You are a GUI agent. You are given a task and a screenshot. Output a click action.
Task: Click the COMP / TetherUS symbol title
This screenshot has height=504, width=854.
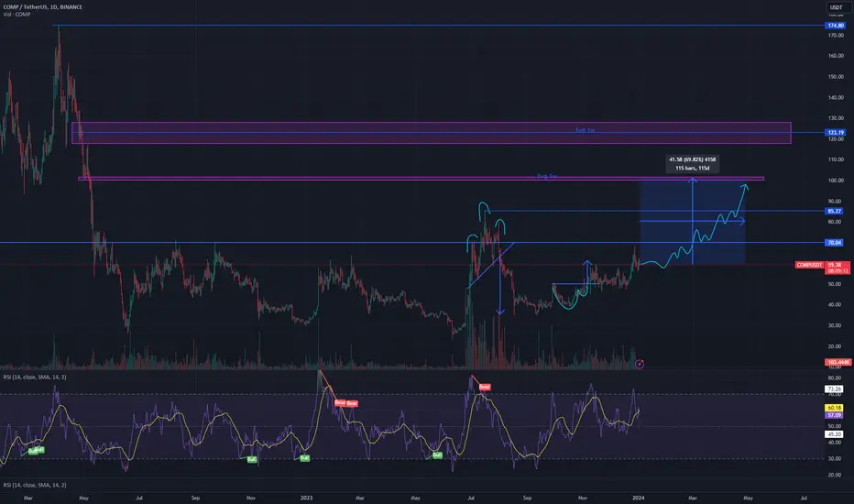pyautogui.click(x=43, y=7)
